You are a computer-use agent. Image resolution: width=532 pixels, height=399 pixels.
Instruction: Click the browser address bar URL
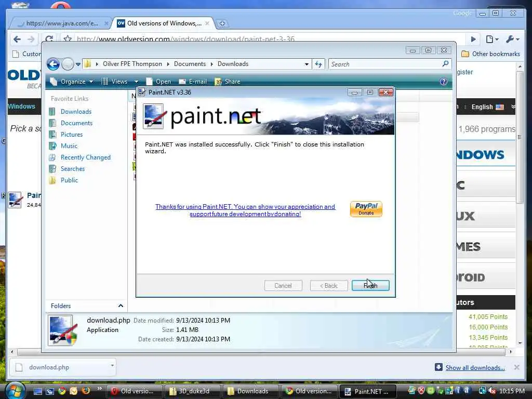[185, 39]
